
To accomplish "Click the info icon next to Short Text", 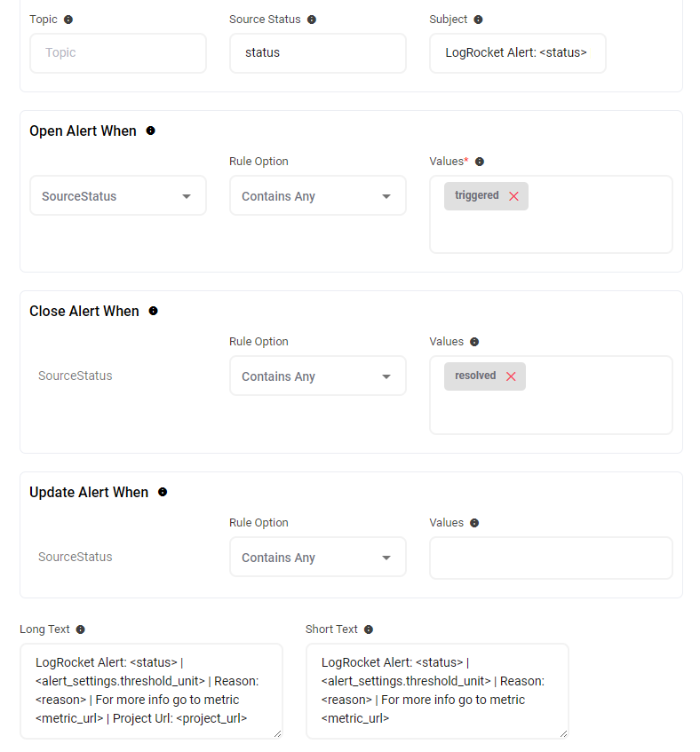I will point(369,629).
